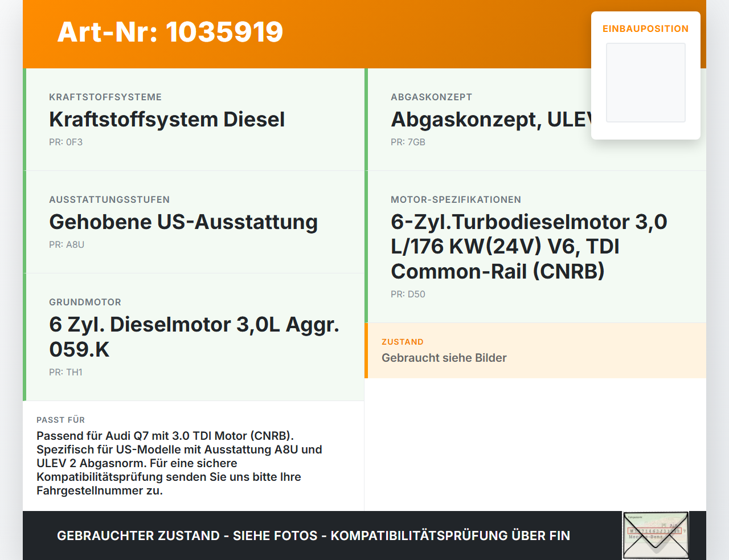
Task: Click the KRAFTSTOFFSYSTEME label
Action: coord(105,97)
